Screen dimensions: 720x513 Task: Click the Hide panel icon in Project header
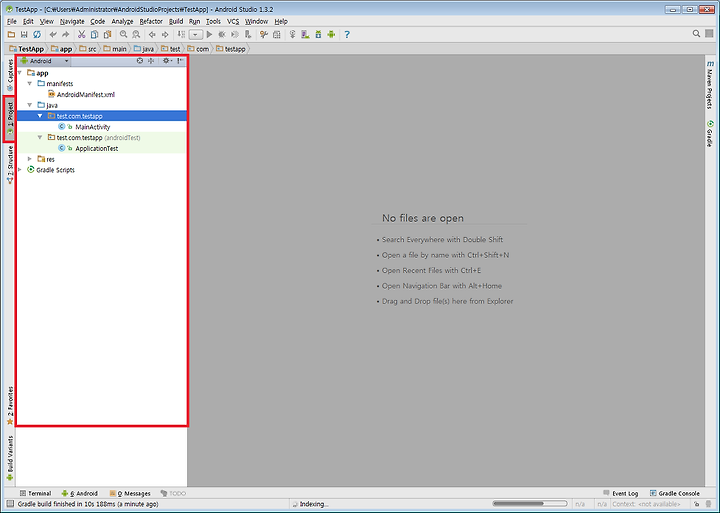(x=180, y=61)
